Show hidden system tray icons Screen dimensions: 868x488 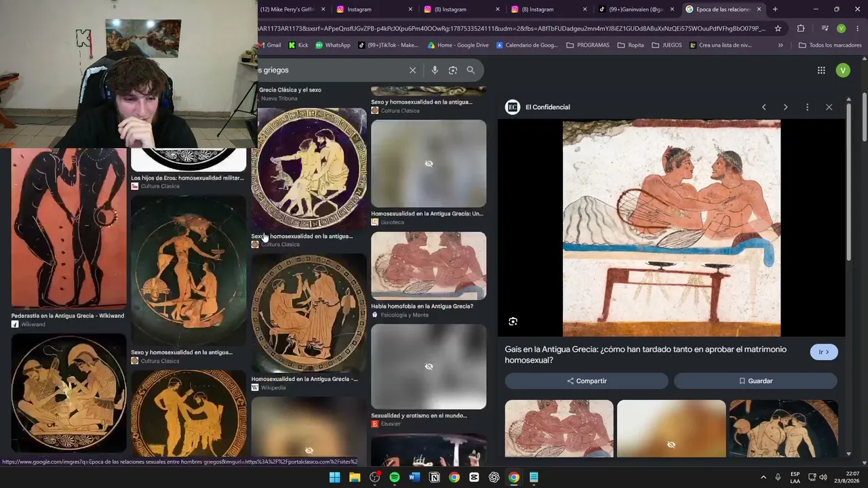(763, 477)
